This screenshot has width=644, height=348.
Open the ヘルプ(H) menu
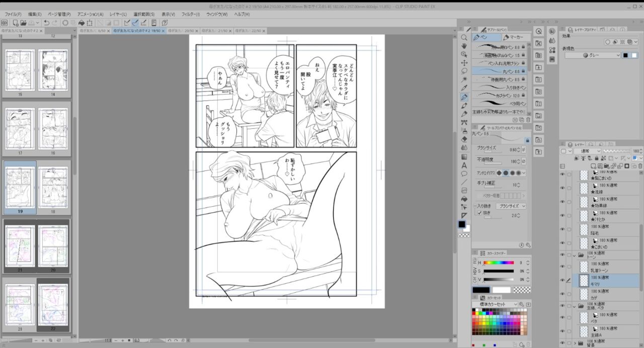(x=242, y=14)
